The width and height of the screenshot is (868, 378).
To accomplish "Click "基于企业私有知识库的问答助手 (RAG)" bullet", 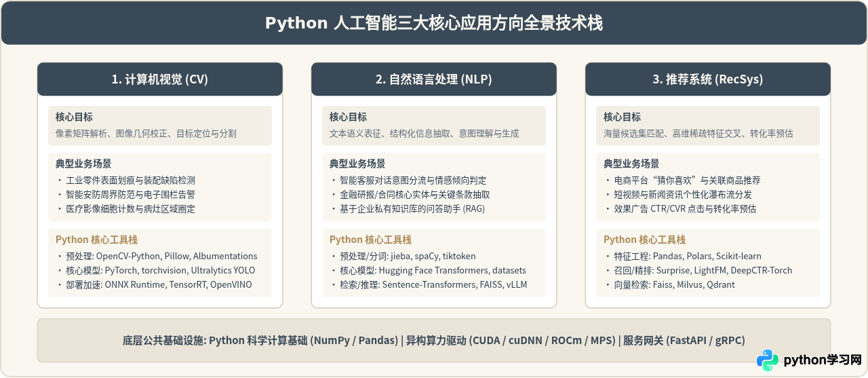I will pyautogui.click(x=412, y=209).
